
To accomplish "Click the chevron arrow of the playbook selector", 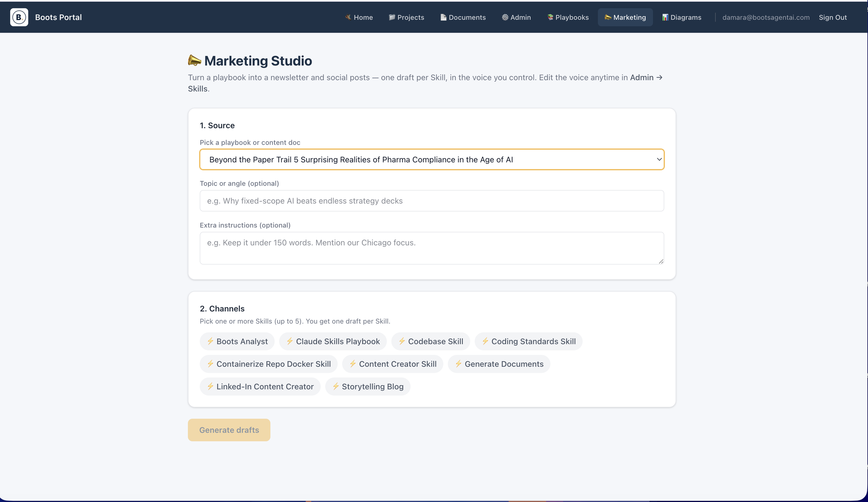I will [x=659, y=160].
